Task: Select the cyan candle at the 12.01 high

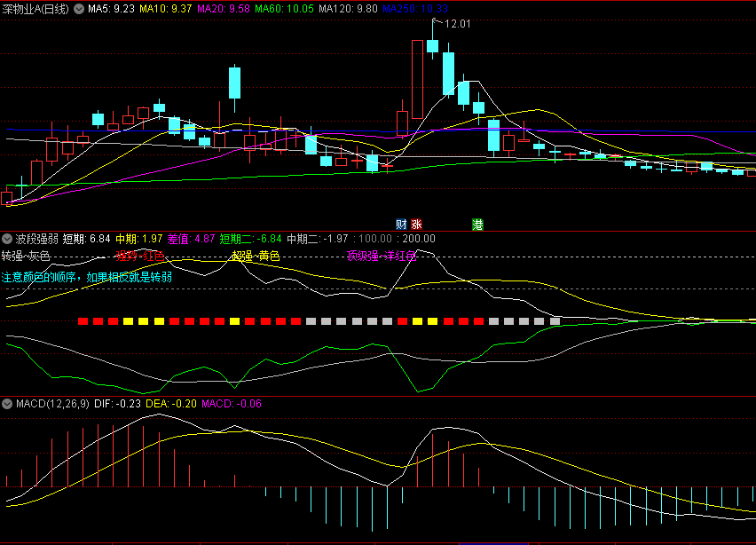Action: click(432, 46)
